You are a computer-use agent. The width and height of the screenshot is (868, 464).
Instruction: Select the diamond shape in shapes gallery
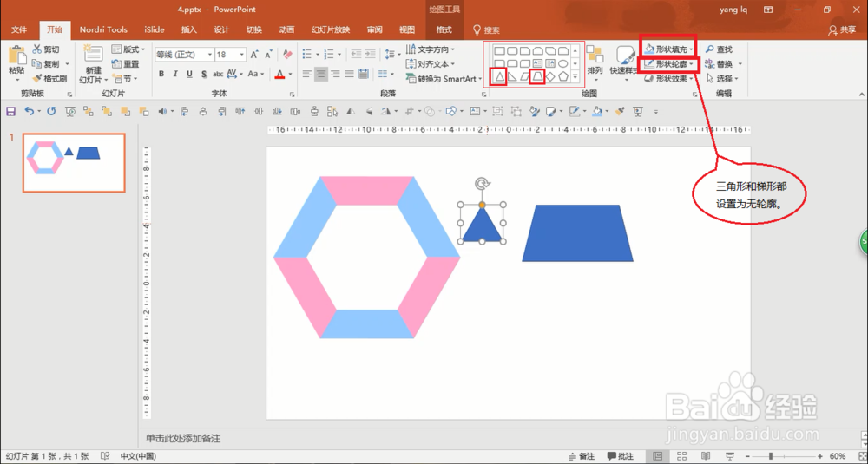coord(550,76)
